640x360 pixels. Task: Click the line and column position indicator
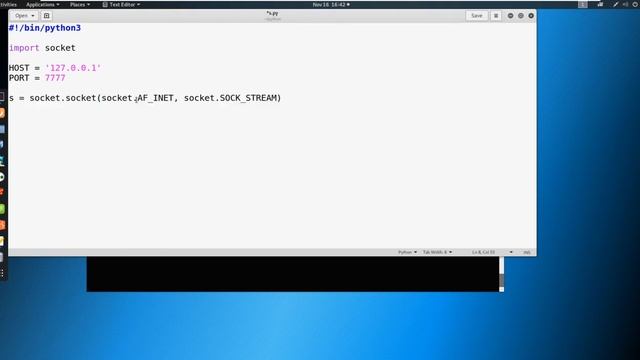pos(483,252)
